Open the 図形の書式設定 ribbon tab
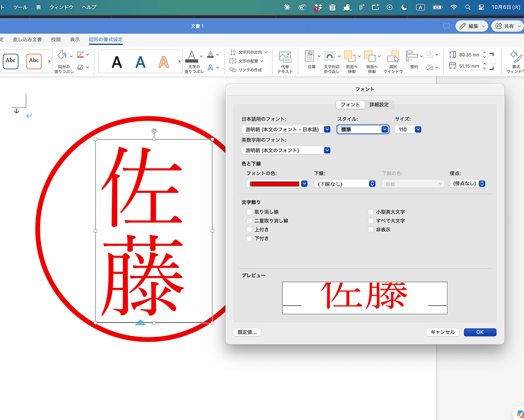 click(x=106, y=40)
